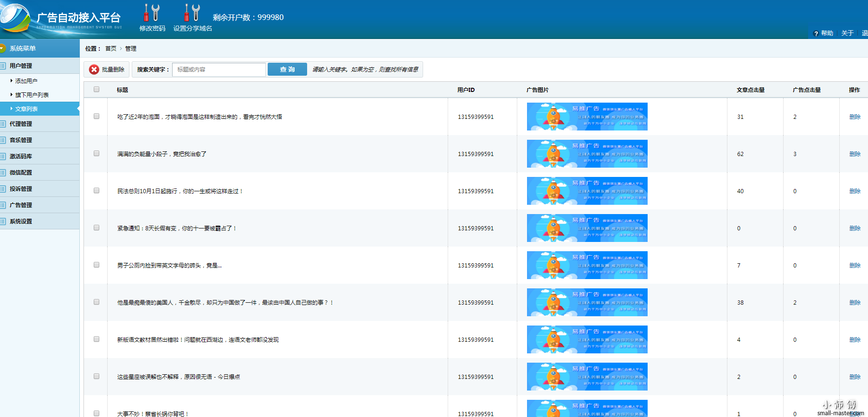Go to 首页 in the breadcrumb

point(111,48)
